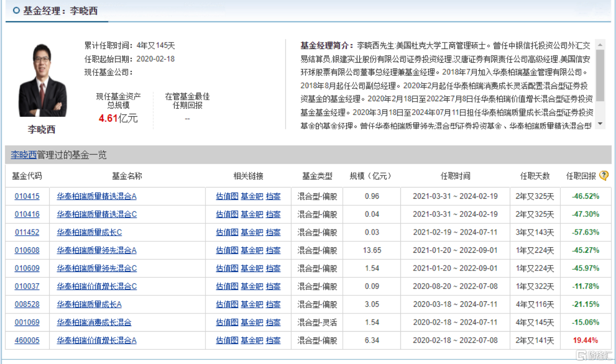Click the 19.44% return for fund 460005
Image resolution: width=616 pixels, height=364 pixels.
point(586,340)
